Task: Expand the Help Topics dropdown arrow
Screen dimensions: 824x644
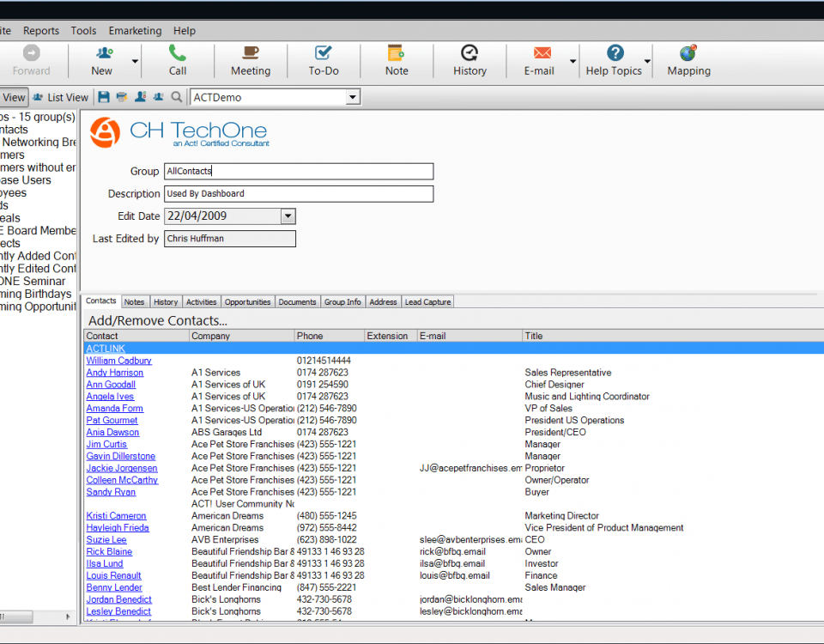Action: [x=647, y=62]
